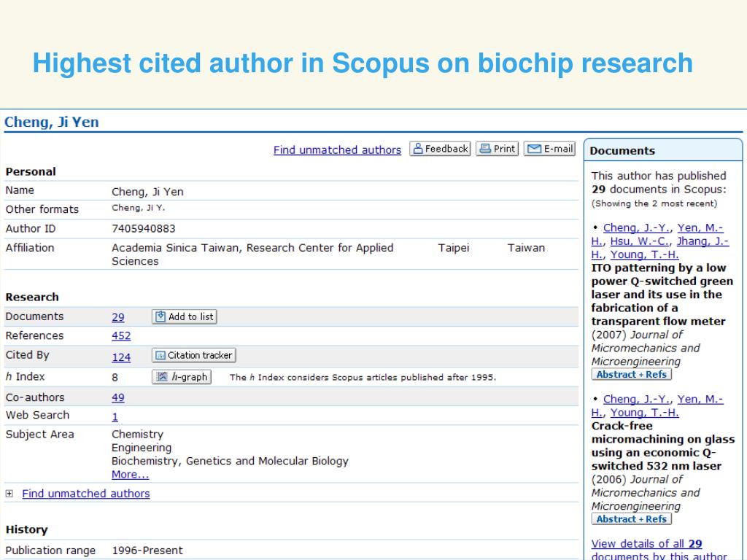Click the Affiliation text Academia Sinica Taiwan
The width and height of the screenshot is (747, 560).
[177, 248]
